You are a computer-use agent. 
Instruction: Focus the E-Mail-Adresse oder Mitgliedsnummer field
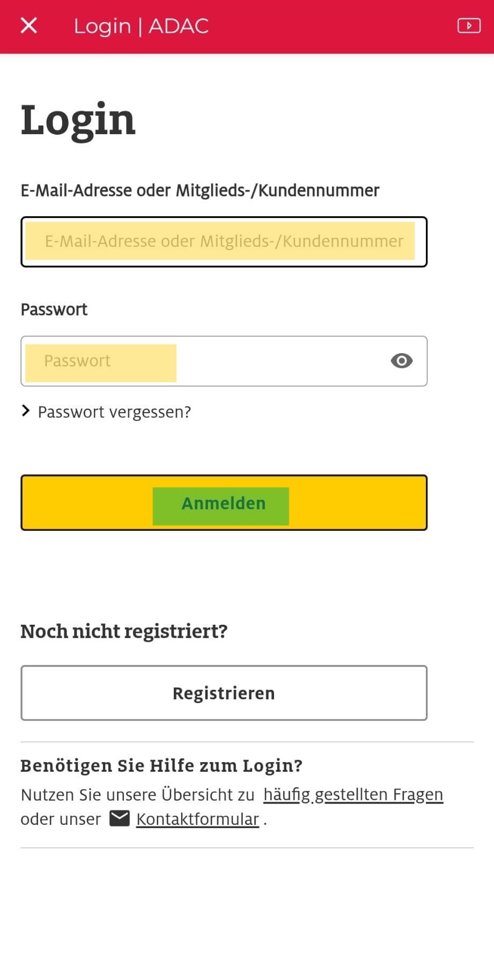click(x=224, y=242)
